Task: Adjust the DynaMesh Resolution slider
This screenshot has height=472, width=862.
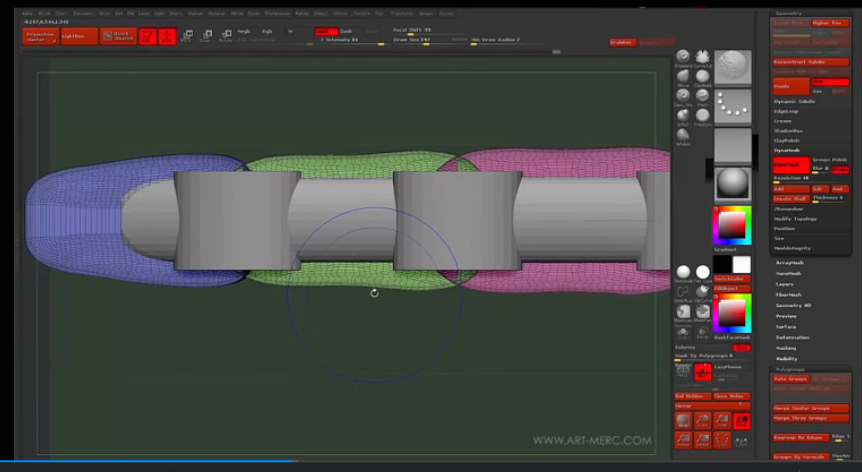Action: click(x=811, y=179)
